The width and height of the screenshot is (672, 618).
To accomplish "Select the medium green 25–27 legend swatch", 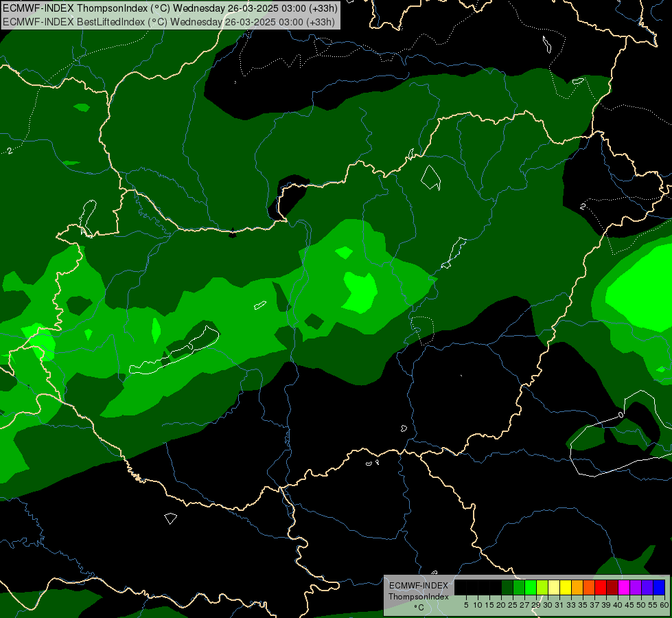I will [x=519, y=587].
